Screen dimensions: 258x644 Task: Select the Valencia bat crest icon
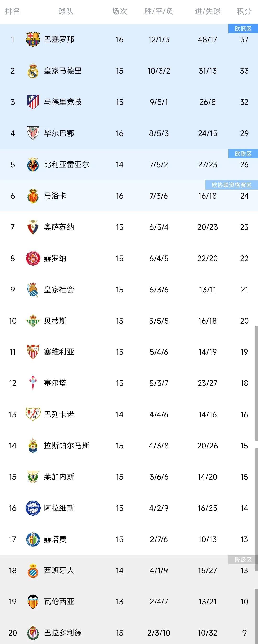(x=33, y=602)
